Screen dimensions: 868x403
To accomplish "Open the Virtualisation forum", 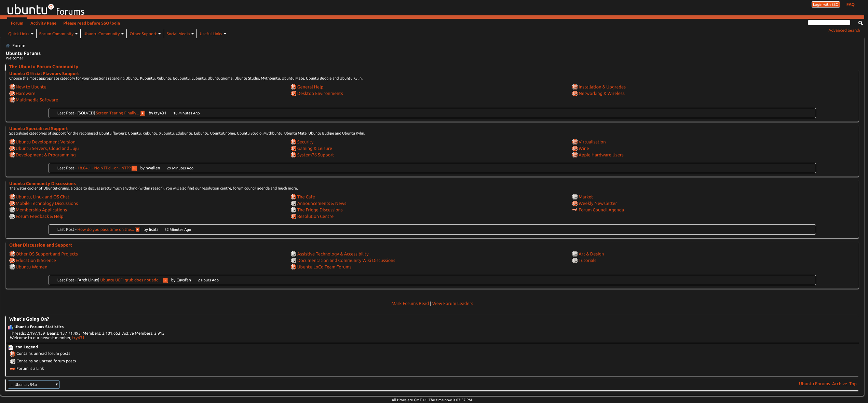I will [x=592, y=142].
